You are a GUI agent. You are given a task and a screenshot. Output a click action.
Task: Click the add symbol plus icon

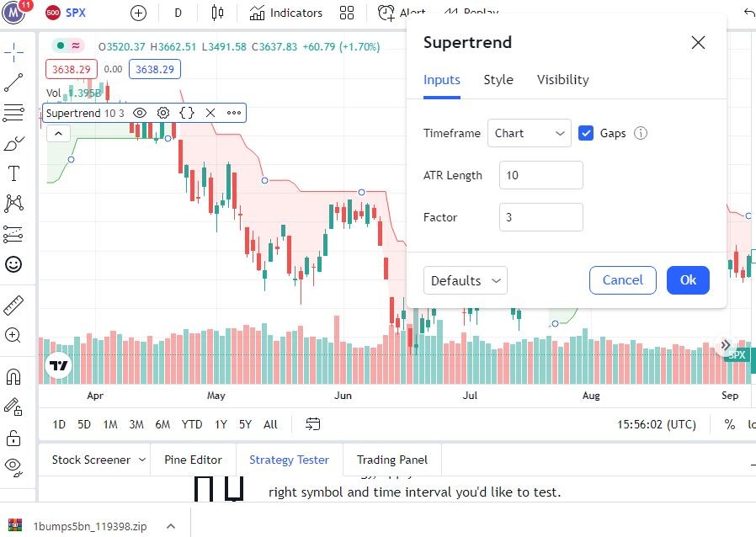click(x=138, y=13)
